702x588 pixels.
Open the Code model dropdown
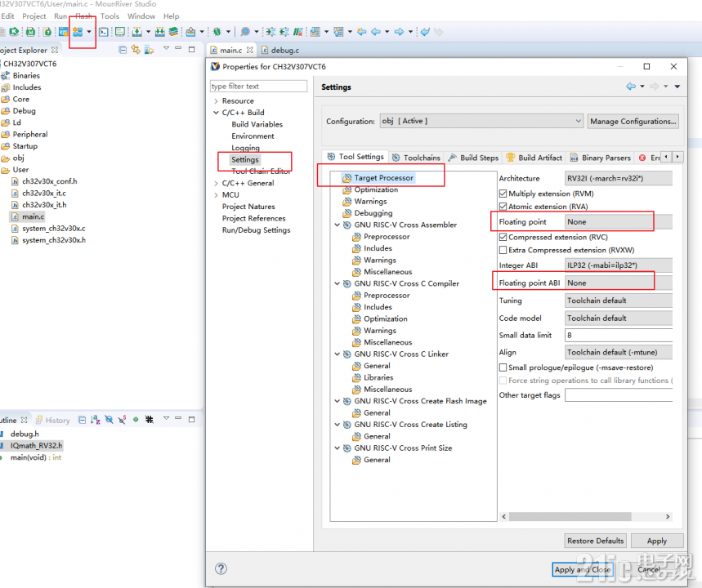[x=619, y=318]
